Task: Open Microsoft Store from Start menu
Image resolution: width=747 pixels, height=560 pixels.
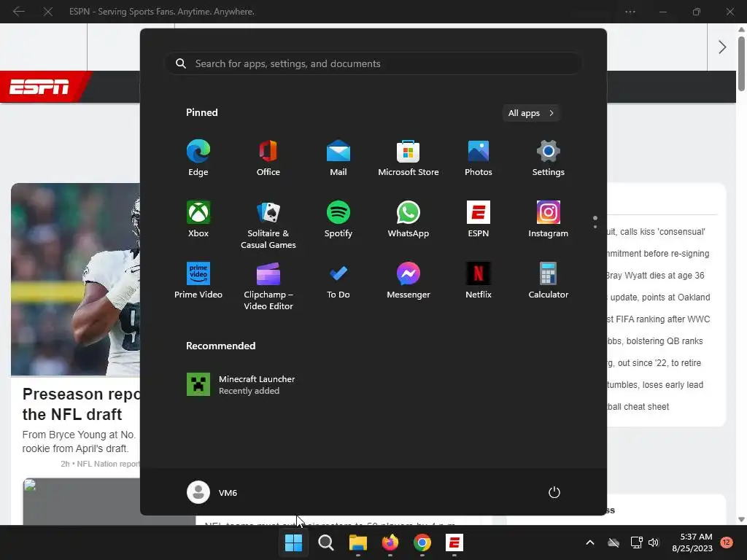Action: [409, 158]
